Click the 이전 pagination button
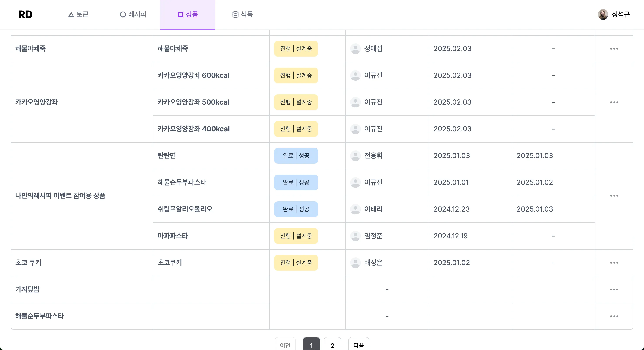Image resolution: width=644 pixels, height=350 pixels. [285, 345]
